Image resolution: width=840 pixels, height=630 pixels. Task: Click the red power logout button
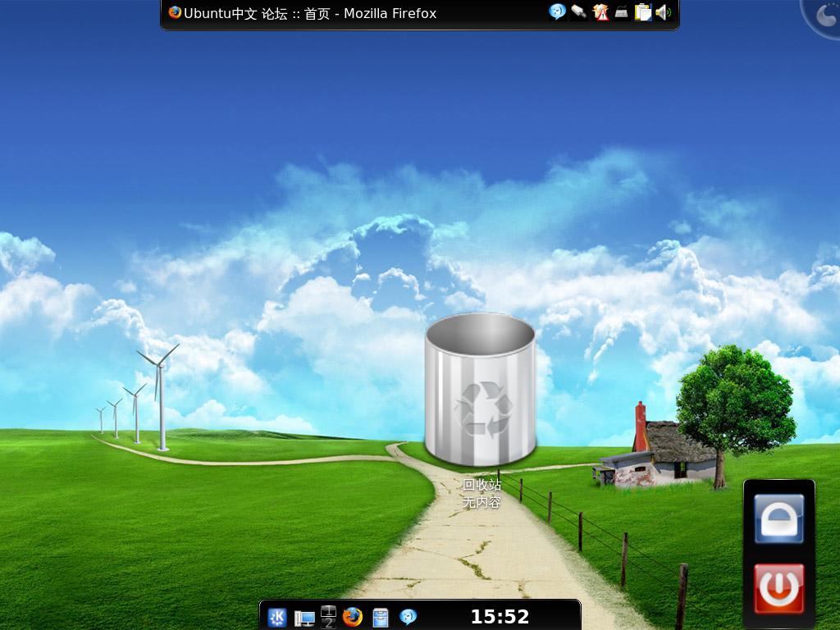[779, 588]
